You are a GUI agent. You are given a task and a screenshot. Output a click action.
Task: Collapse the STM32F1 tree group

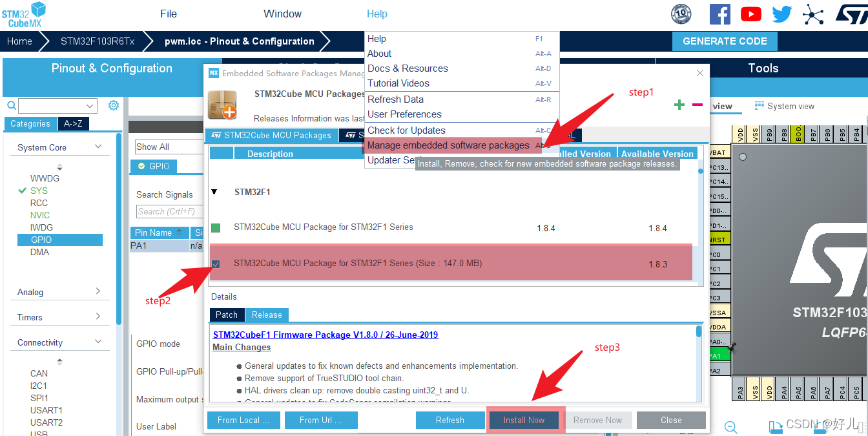pos(214,192)
